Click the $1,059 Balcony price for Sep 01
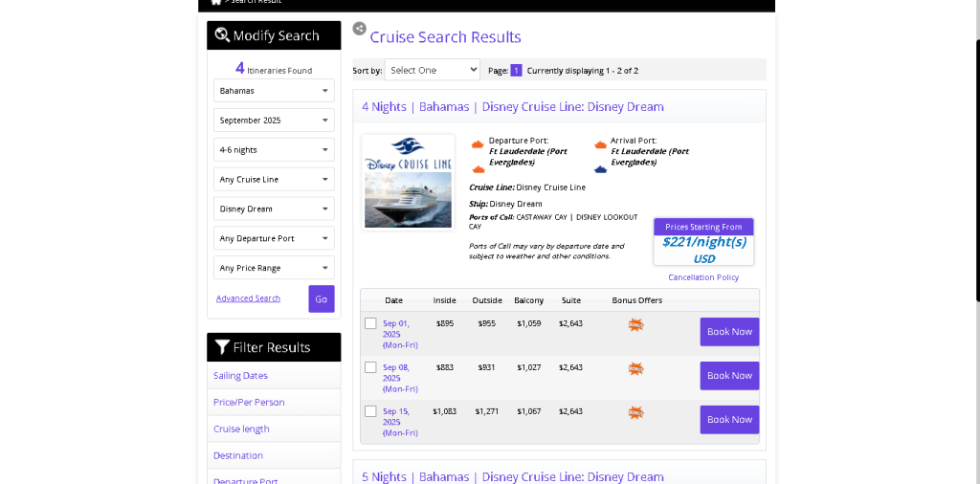980x484 pixels. click(528, 323)
